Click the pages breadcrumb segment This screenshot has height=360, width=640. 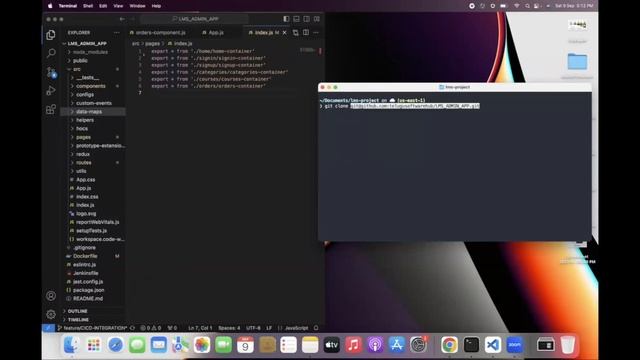click(152, 43)
